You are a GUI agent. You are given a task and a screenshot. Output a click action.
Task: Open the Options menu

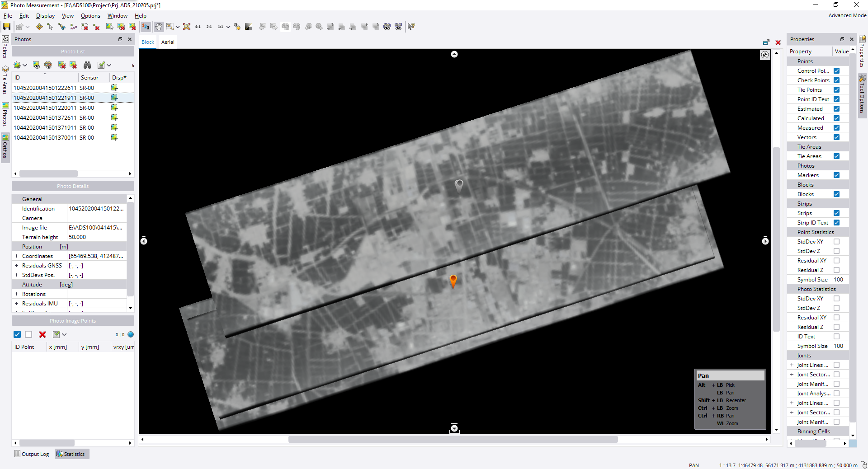(x=90, y=16)
